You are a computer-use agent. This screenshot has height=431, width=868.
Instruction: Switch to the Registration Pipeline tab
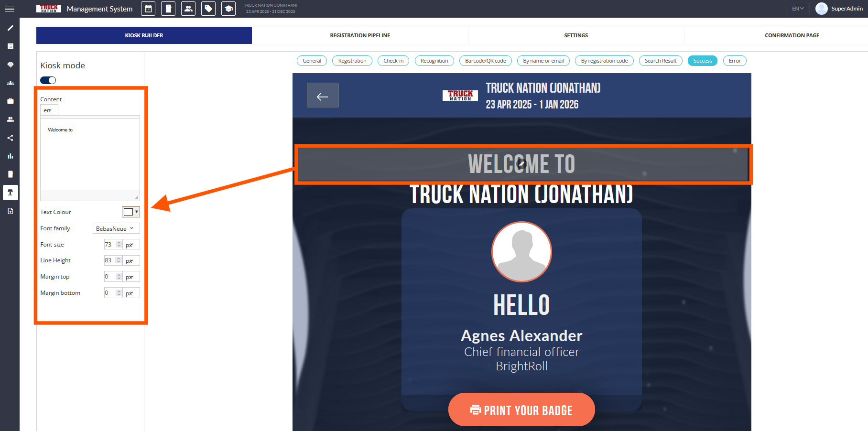pyautogui.click(x=360, y=35)
